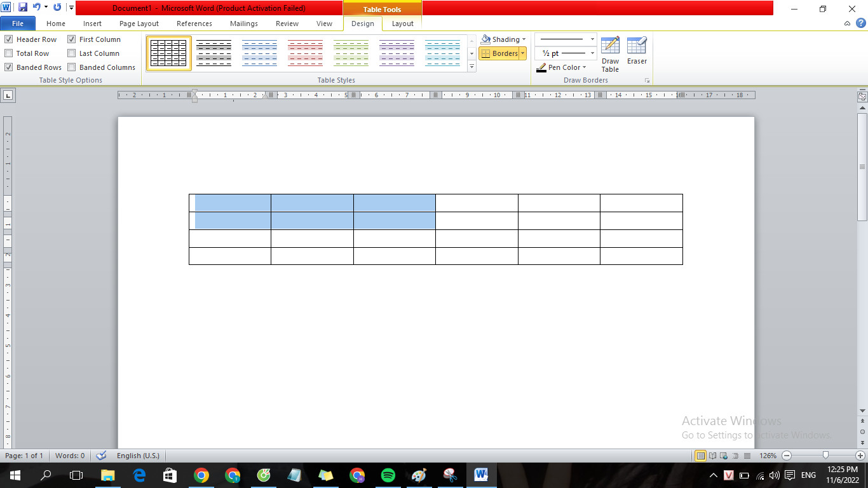Apply the blue Light Shading table style

259,53
